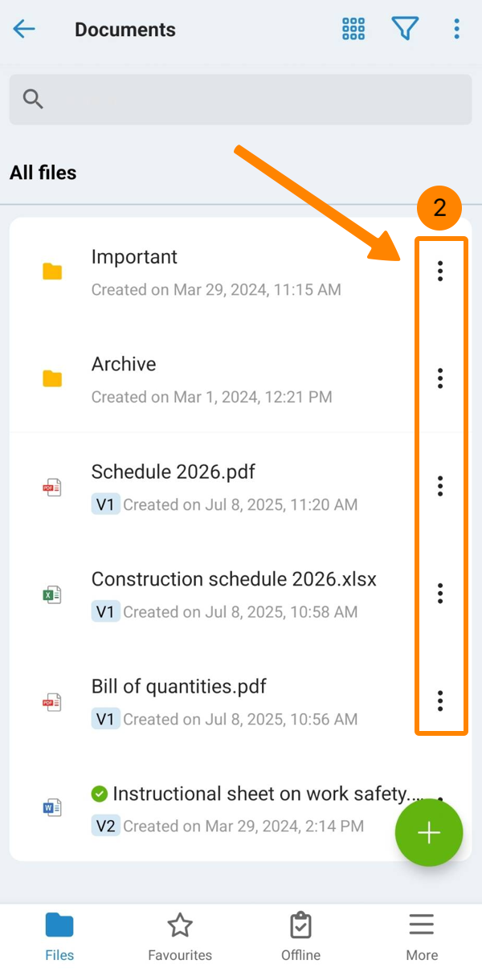Screen dimensions: 482x980
Task: Show options for Bill of quantities.pdf
Action: [x=440, y=700]
